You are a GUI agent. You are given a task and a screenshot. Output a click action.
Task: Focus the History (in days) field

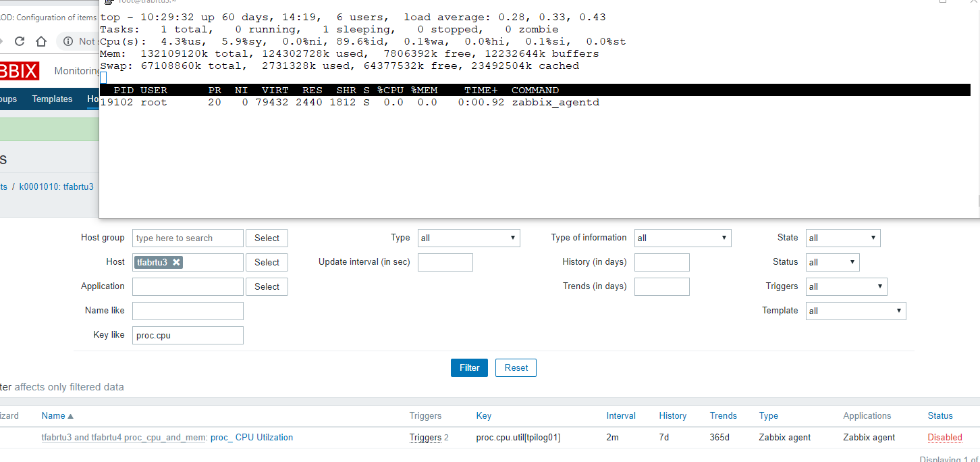pos(662,262)
